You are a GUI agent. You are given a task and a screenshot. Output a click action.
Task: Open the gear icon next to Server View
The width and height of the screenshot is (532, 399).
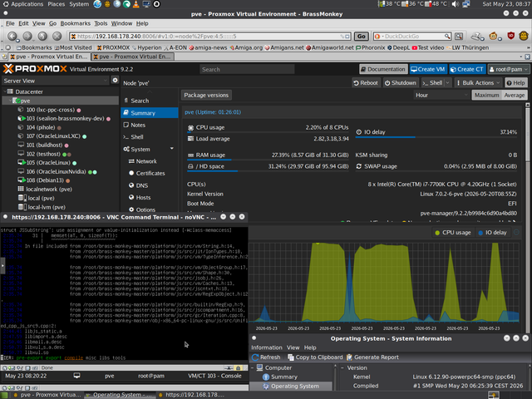point(115,81)
